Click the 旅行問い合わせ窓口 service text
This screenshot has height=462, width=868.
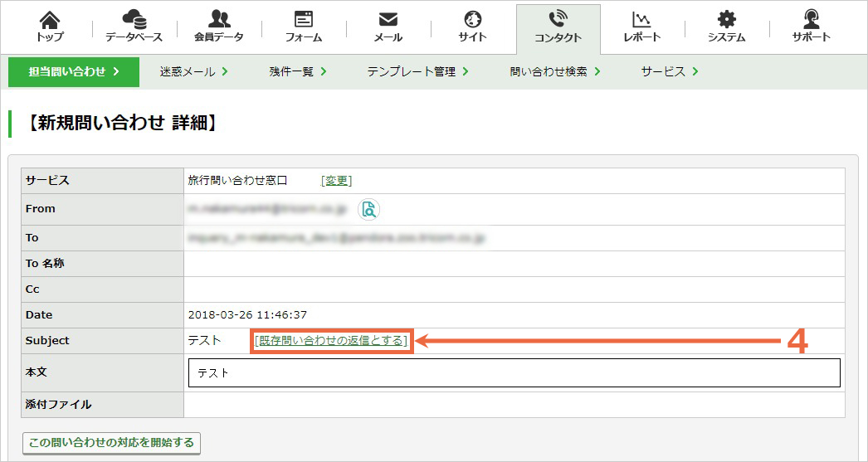[237, 180]
